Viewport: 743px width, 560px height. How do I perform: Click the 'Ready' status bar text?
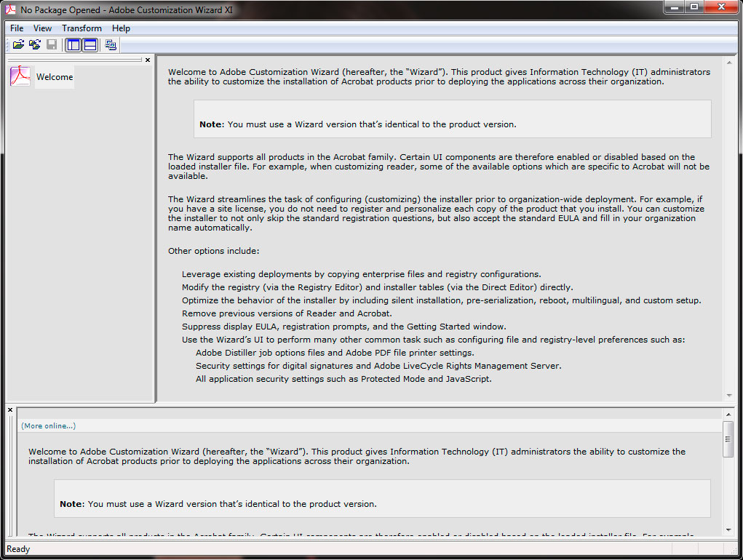[x=18, y=549]
